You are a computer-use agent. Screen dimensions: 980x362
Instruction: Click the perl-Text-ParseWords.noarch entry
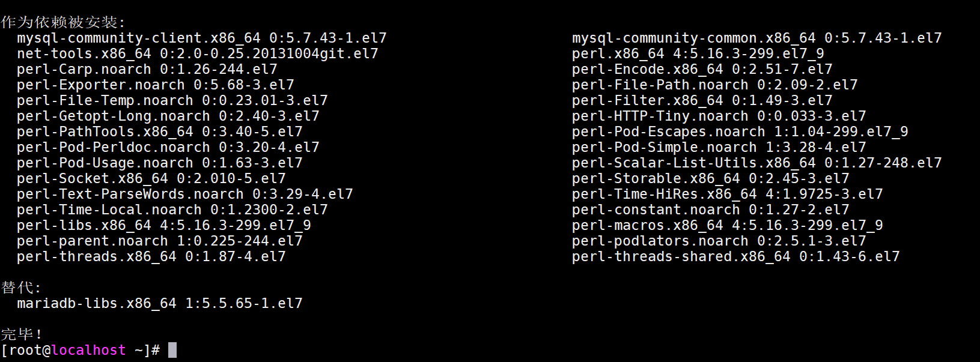click(185, 194)
